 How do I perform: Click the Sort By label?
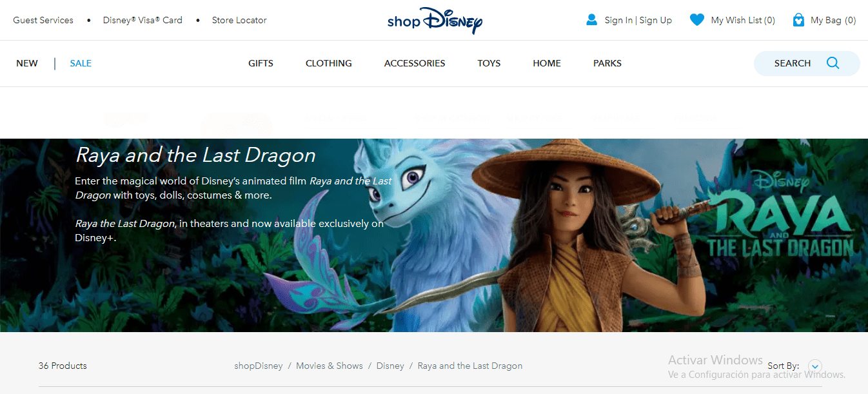784,366
